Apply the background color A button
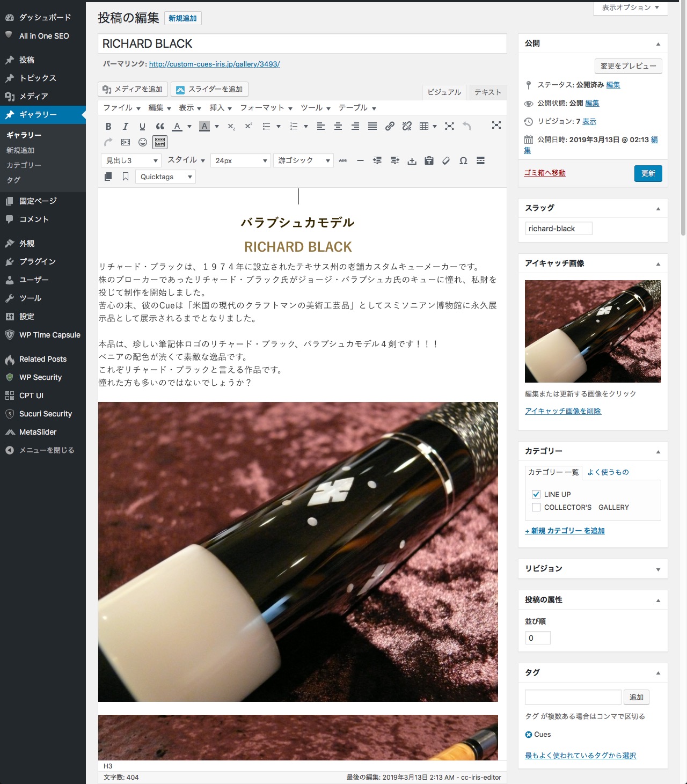This screenshot has width=687, height=784. click(204, 126)
